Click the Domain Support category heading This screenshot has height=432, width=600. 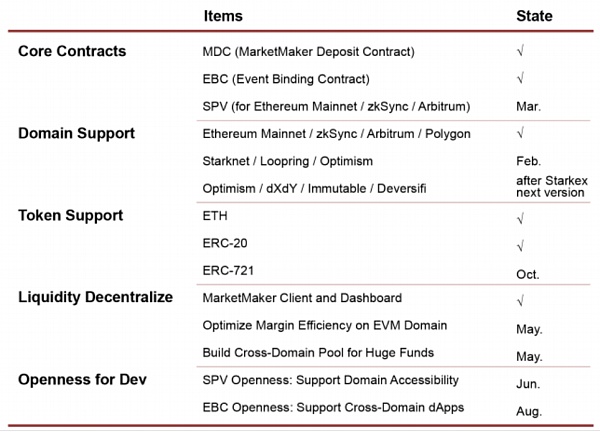pyautogui.click(x=77, y=134)
